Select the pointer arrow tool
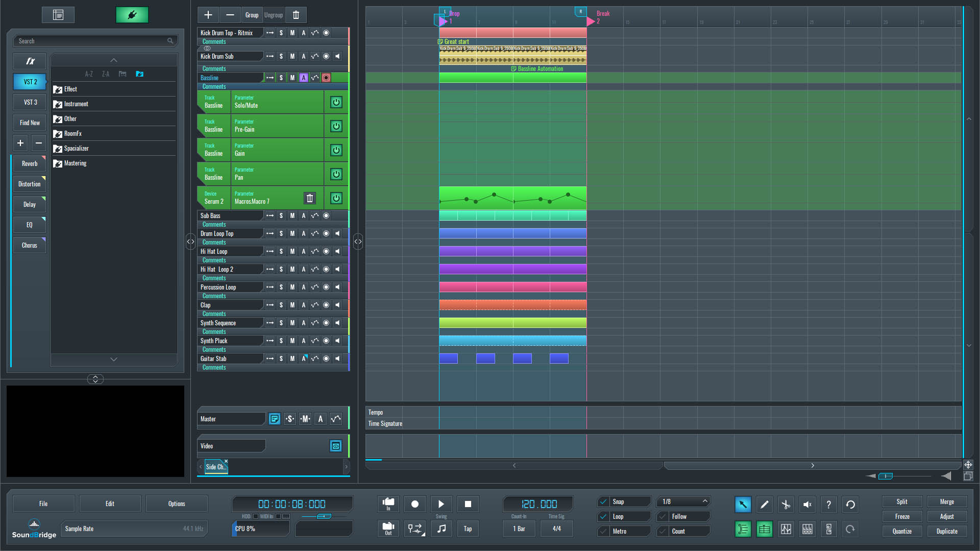980x551 pixels. click(743, 505)
